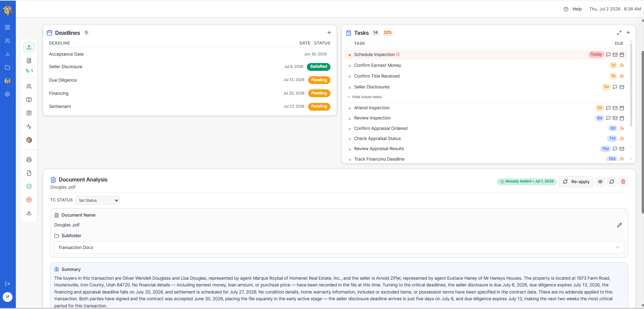Toggle Confirm Earnest Money status dot

point(350,66)
